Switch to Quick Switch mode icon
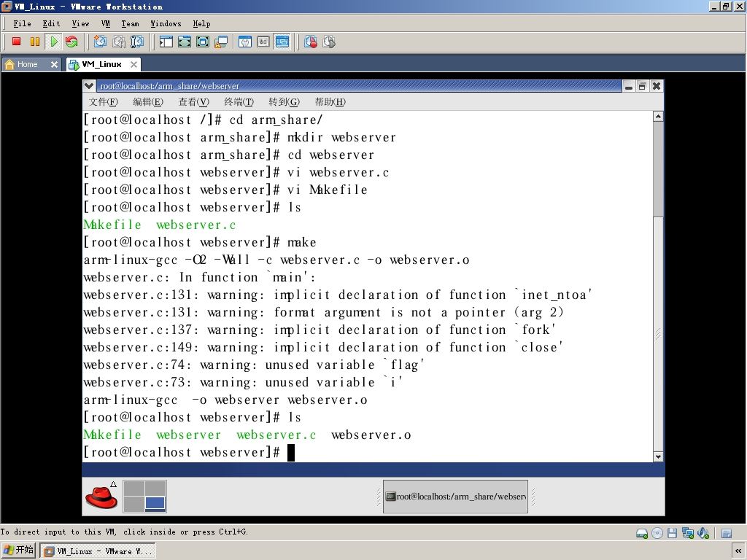This screenshot has height=560, width=747. [185, 42]
